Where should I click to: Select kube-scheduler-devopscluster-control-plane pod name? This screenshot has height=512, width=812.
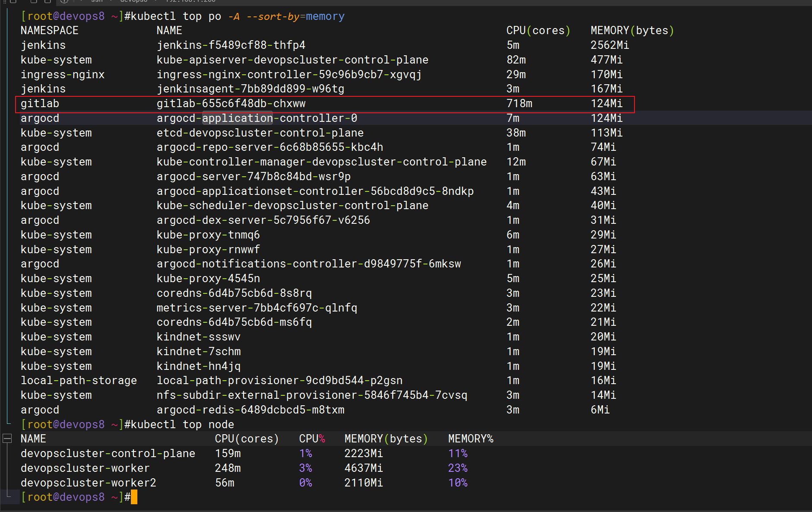coord(292,206)
